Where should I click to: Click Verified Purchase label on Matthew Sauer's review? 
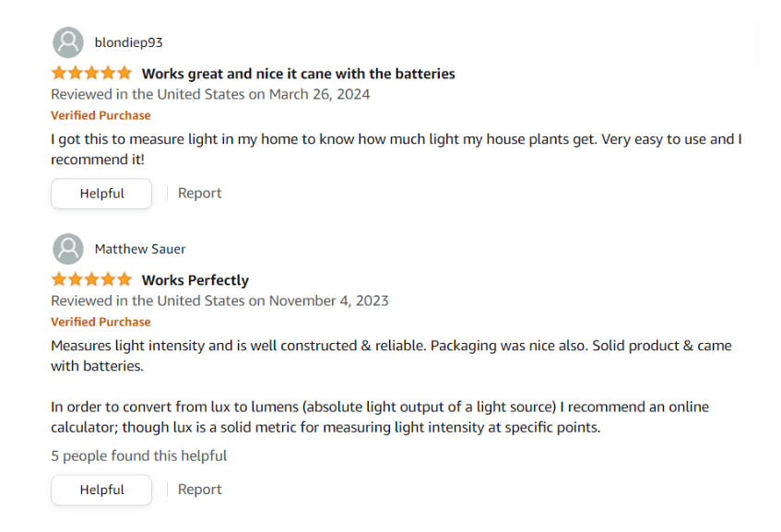[101, 322]
